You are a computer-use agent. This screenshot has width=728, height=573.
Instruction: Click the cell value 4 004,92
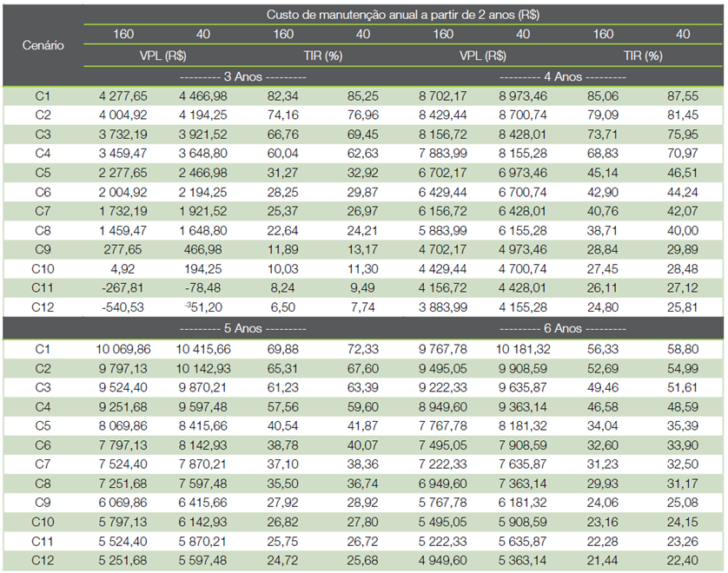point(123,115)
